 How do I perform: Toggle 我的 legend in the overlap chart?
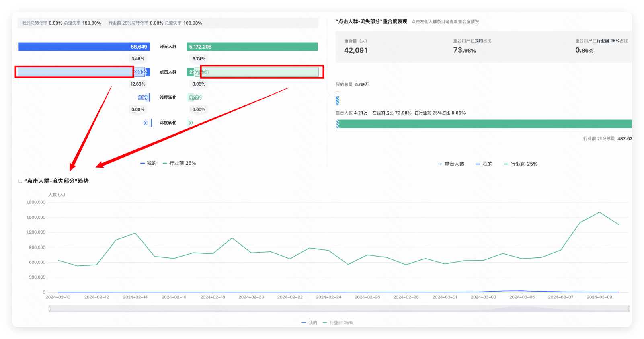(484, 164)
